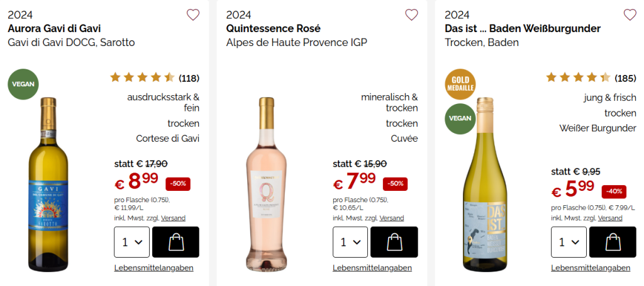This screenshot has width=644, height=286.
Task: Click Versand link under Gavi price
Action: [173, 218]
